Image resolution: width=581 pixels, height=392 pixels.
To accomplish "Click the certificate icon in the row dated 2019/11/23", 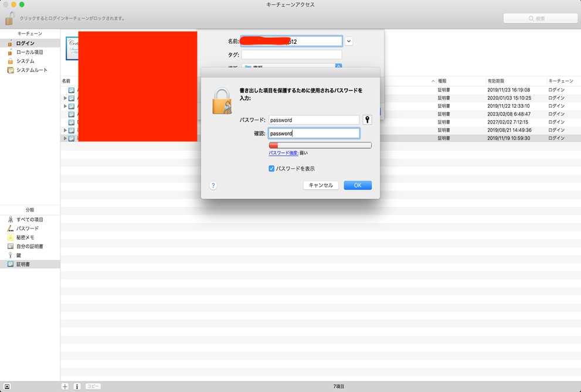I will point(72,90).
